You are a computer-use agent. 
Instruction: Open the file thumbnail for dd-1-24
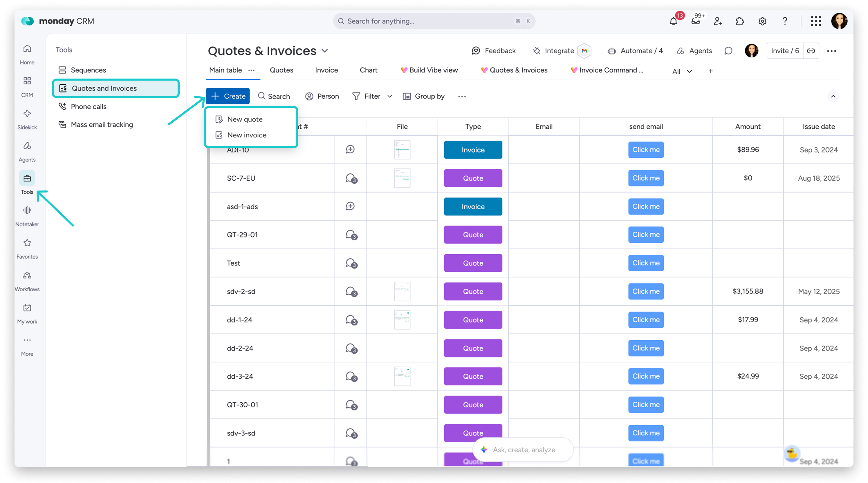402,319
